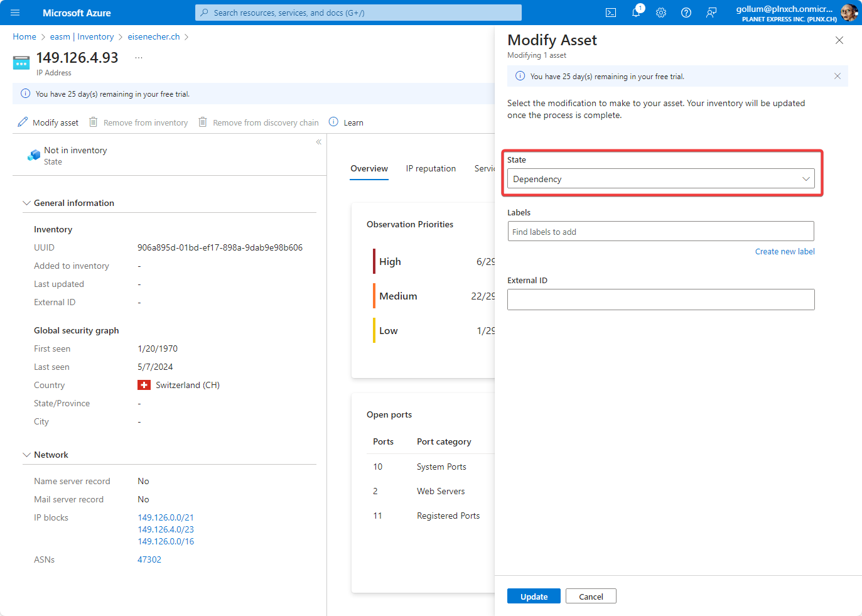Image resolution: width=862 pixels, height=616 pixels.
Task: Open portal settings gear
Action: (661, 13)
